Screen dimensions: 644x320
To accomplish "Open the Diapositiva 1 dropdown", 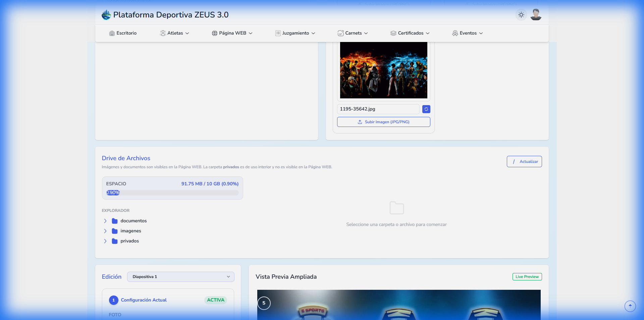I will [180, 277].
